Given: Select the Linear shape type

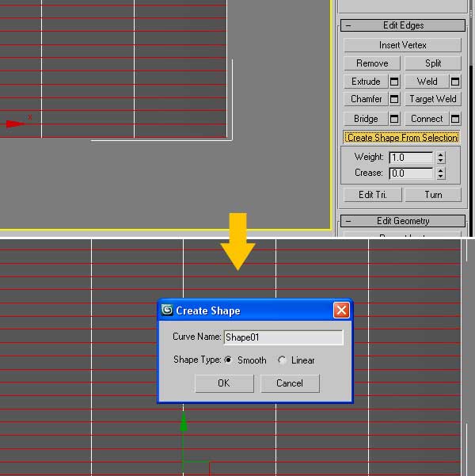Looking at the screenshot, I should (282, 360).
